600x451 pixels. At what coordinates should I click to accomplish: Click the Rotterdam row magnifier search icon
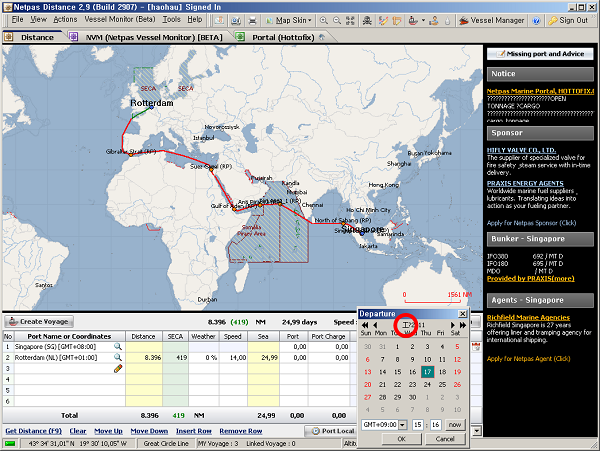pos(117,357)
